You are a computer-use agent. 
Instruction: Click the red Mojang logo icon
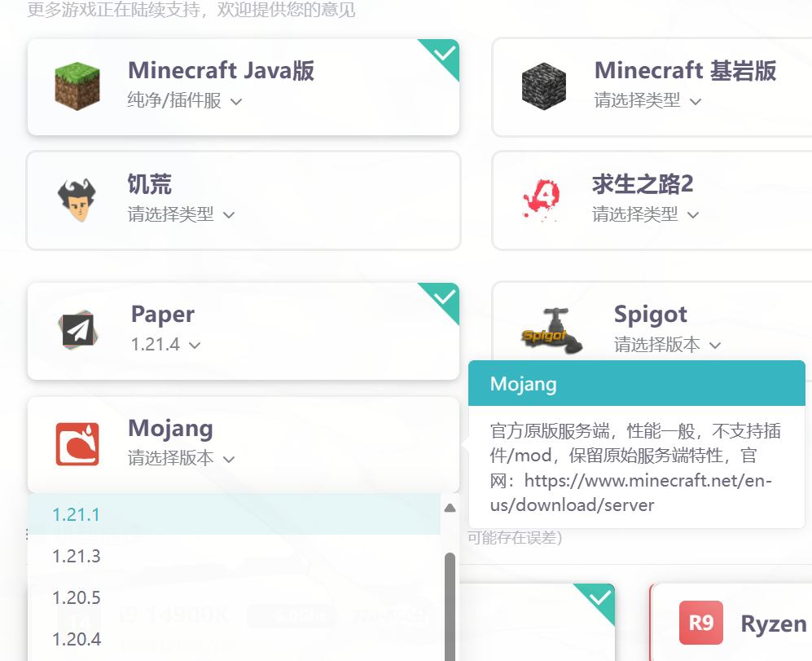coord(77,444)
